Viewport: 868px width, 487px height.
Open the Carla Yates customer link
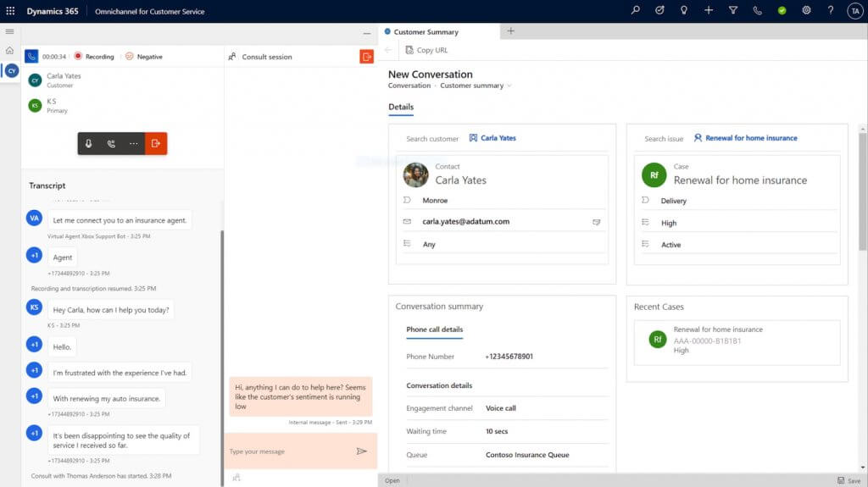coord(492,138)
